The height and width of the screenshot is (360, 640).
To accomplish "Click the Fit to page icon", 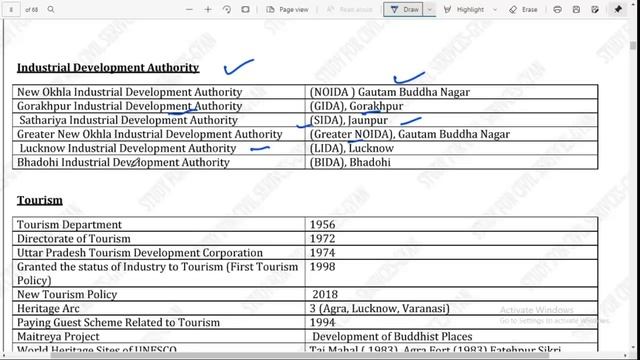I will (245, 9).
